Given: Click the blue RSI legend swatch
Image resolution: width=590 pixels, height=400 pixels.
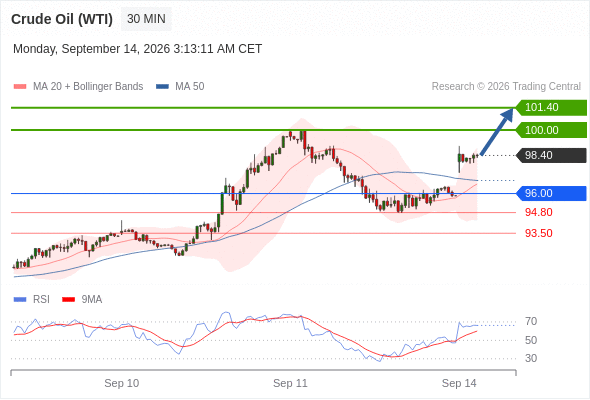Looking at the screenshot, I should [20, 300].
